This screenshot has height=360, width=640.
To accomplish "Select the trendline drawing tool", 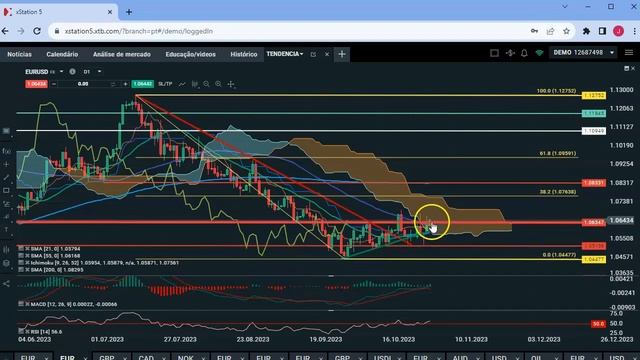I will pos(6,178).
